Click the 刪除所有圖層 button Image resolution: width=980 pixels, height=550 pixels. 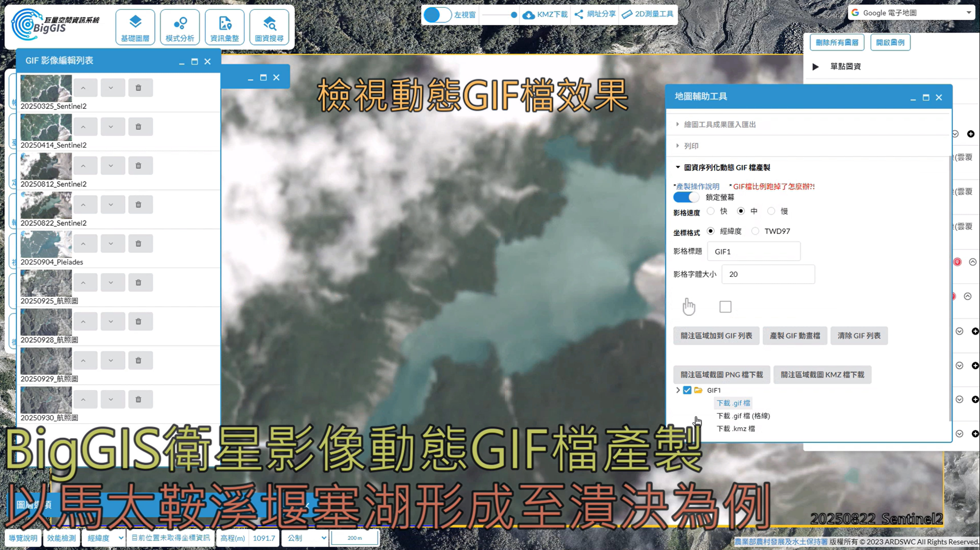[837, 42]
